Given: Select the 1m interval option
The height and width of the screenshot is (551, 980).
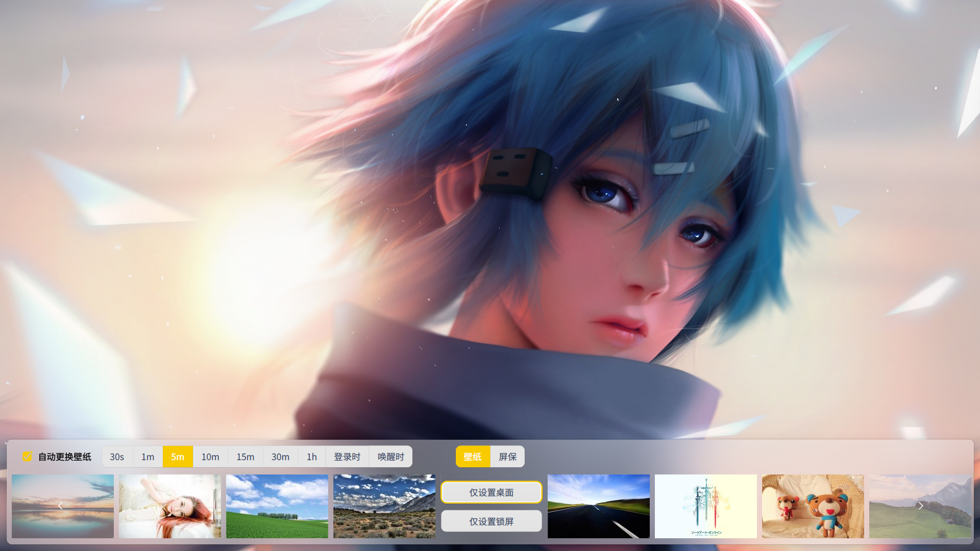Looking at the screenshot, I should tap(148, 457).
